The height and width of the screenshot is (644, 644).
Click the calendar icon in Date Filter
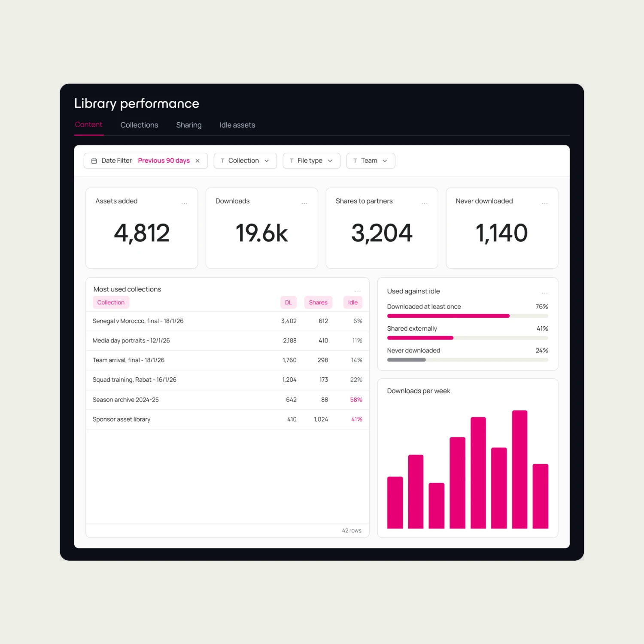pos(94,161)
